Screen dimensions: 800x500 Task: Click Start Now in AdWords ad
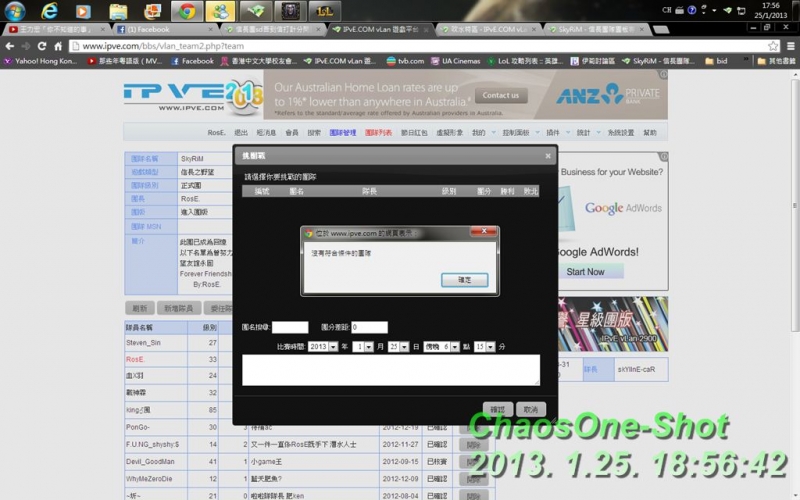point(585,272)
